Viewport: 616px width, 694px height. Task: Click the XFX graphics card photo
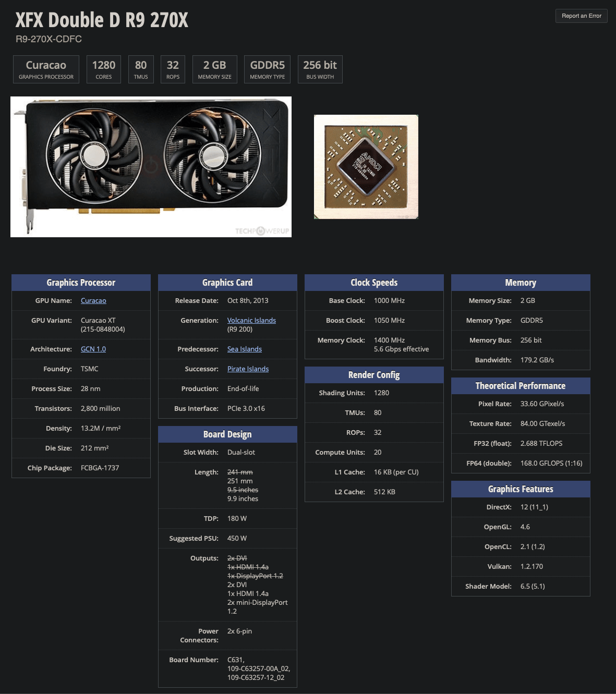coord(151,167)
